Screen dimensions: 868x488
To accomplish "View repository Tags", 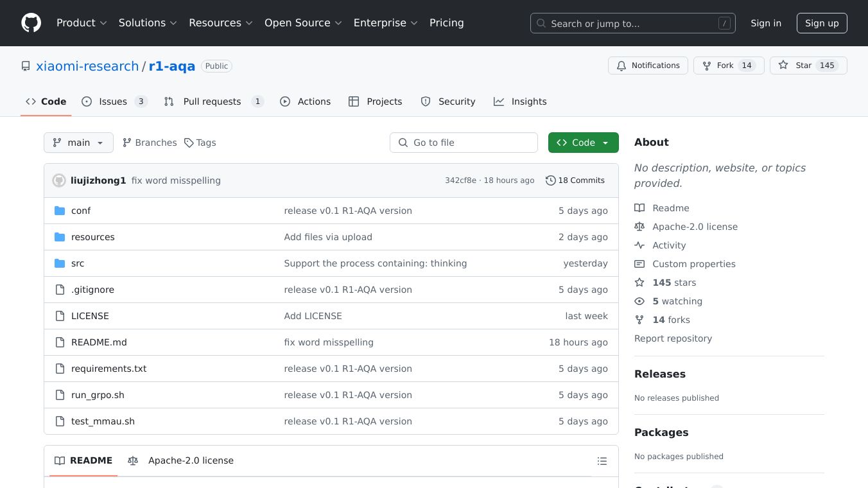I will pyautogui.click(x=200, y=143).
